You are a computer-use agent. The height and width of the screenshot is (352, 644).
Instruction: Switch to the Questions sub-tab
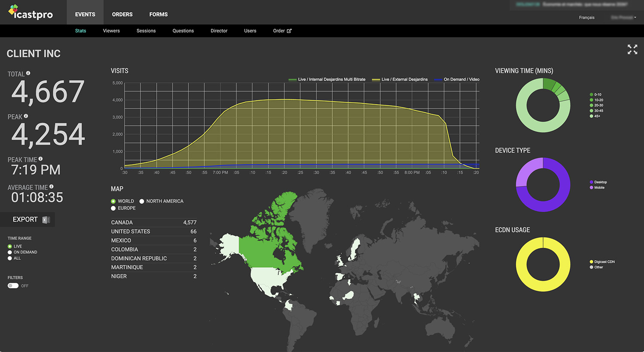183,31
